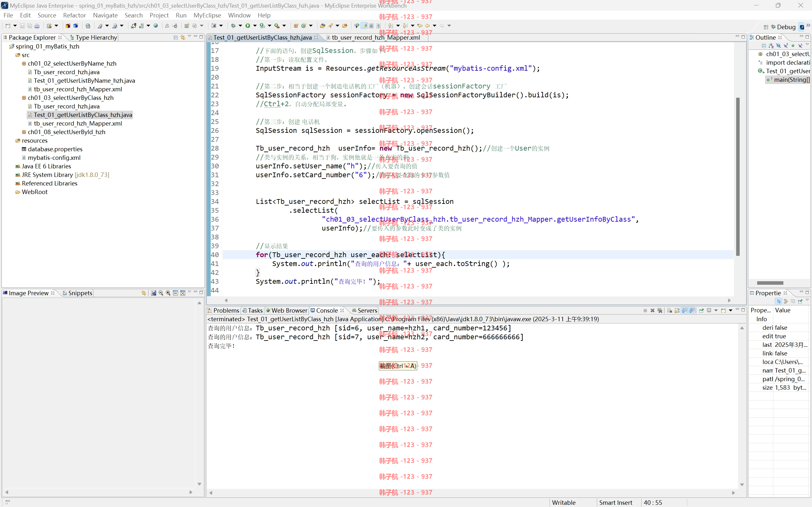Click the Debug bug icon in toolbar
This screenshot has height=507, width=812.
click(x=233, y=26)
